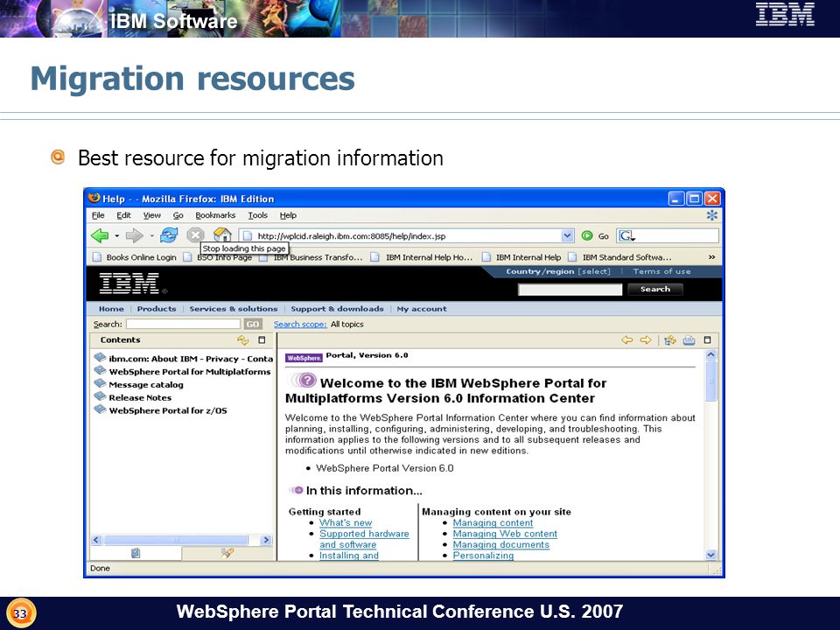Open IBM Internal Help Ho... bookmark

click(422, 257)
